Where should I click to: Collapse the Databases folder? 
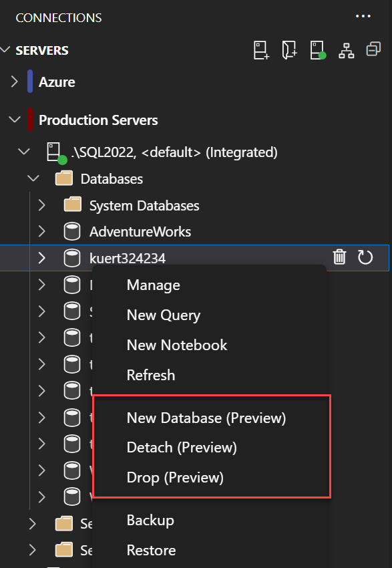pos(33,178)
